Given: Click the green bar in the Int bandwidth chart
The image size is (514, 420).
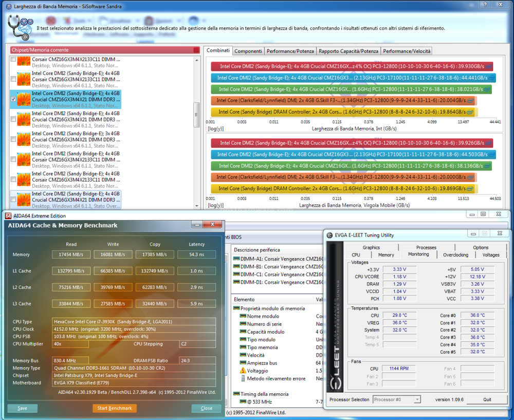Looking at the screenshot, I should pos(351,89).
